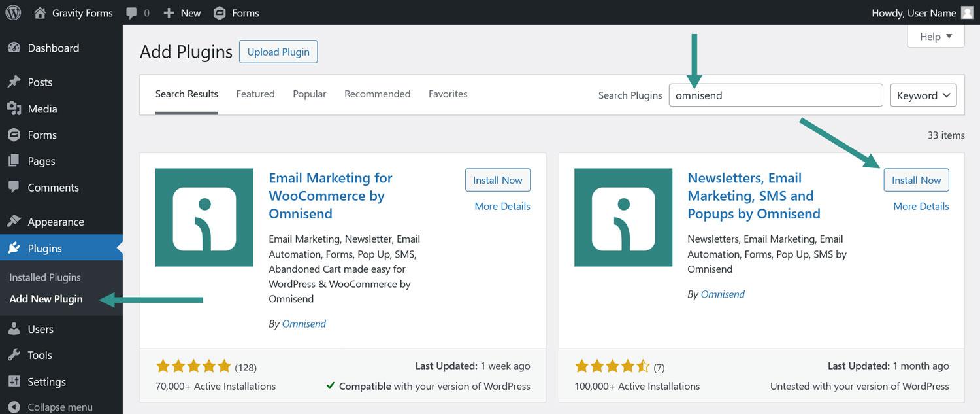Open Newsletters, Email Marketing, SMS and Popups title
Image resolution: width=980 pixels, height=414 pixels.
point(754,196)
